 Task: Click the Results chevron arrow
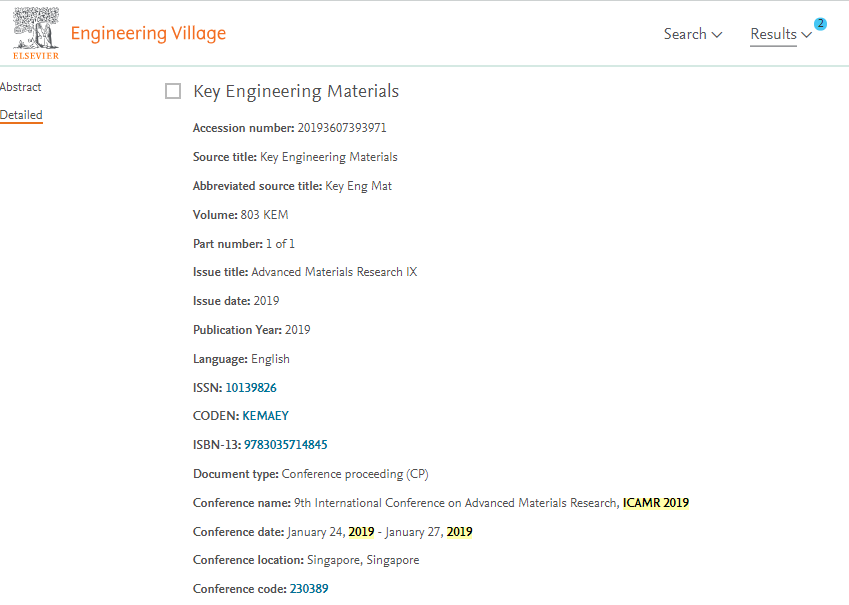click(x=806, y=35)
